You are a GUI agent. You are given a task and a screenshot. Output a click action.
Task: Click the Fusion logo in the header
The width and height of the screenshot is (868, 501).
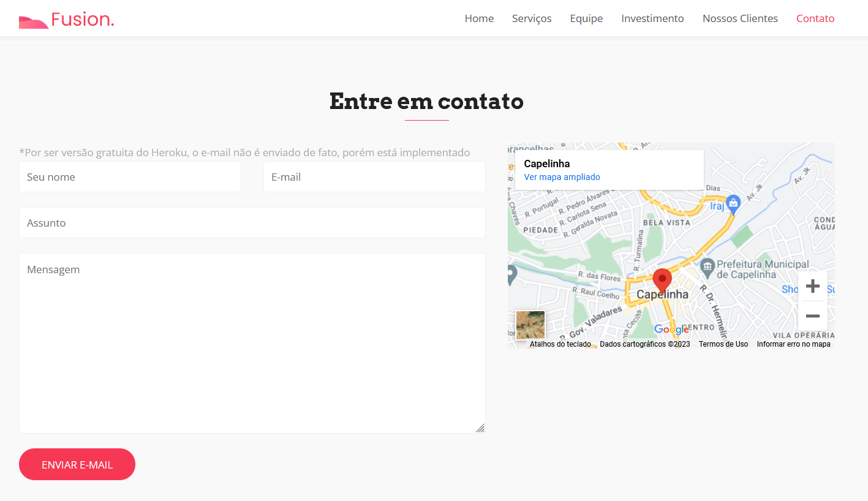pyautogui.click(x=66, y=20)
